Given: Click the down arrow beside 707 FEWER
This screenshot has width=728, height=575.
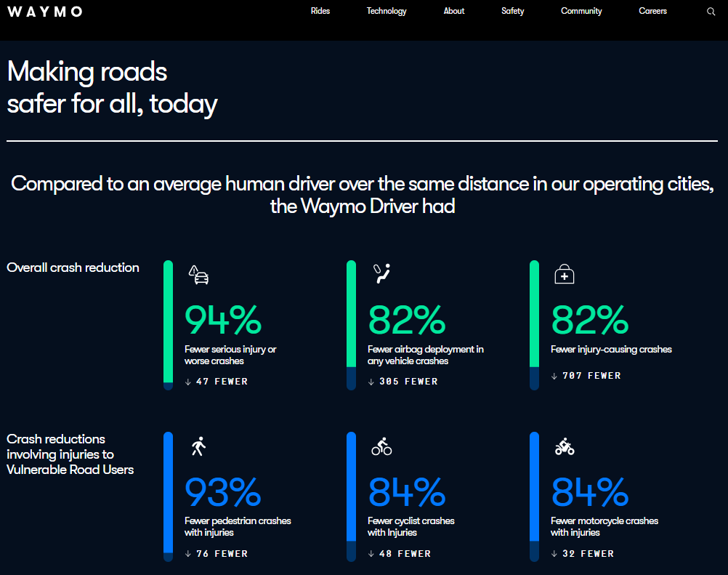Looking at the screenshot, I should coord(554,377).
